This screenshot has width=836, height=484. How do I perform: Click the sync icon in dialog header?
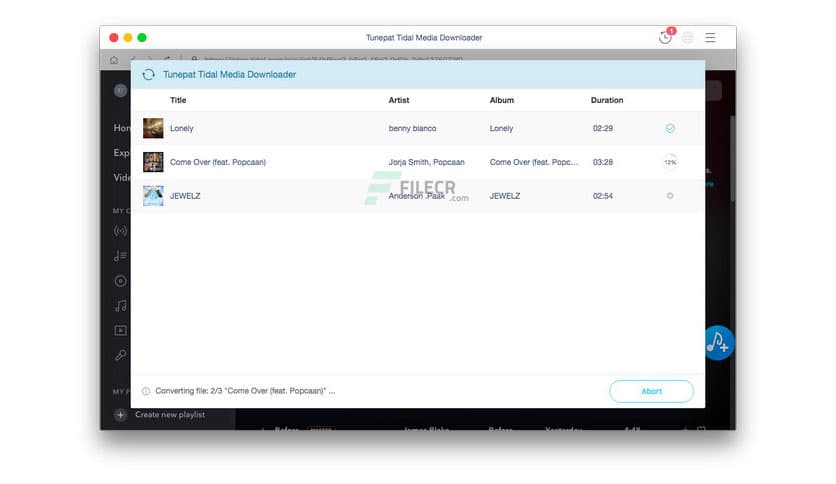click(x=149, y=75)
